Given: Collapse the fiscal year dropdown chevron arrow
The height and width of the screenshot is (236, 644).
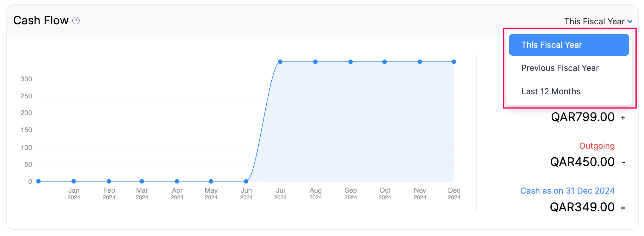Looking at the screenshot, I should (x=629, y=22).
